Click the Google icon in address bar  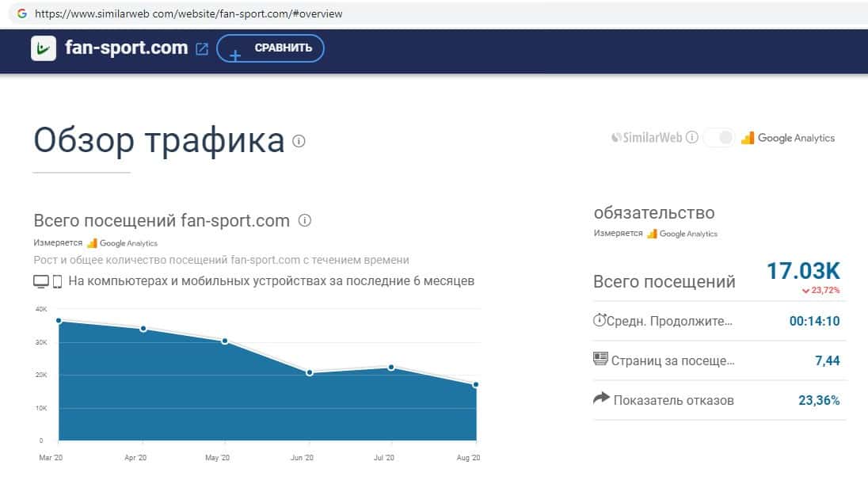coord(22,13)
